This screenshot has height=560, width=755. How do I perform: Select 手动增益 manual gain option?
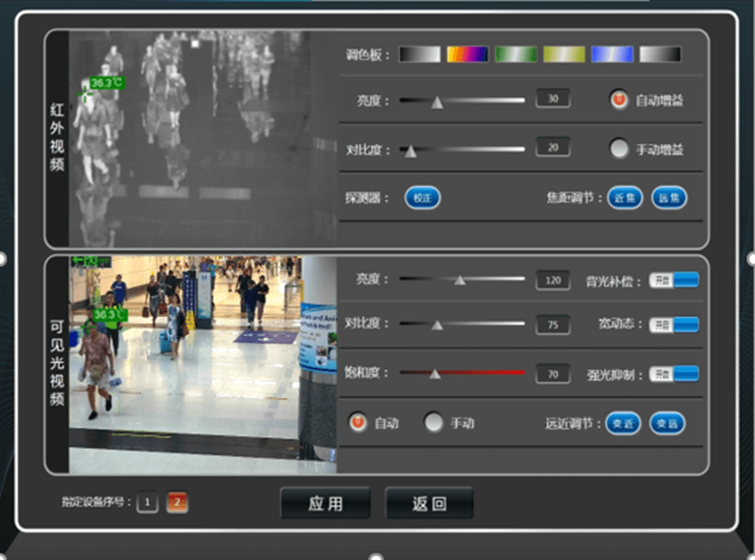point(620,149)
